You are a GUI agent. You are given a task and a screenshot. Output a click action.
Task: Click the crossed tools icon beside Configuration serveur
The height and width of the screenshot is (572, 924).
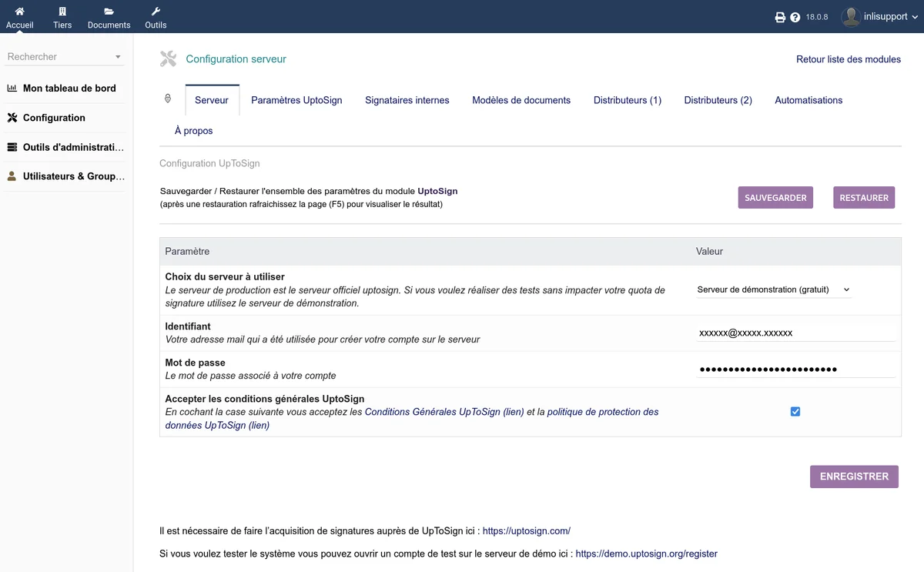[168, 59]
